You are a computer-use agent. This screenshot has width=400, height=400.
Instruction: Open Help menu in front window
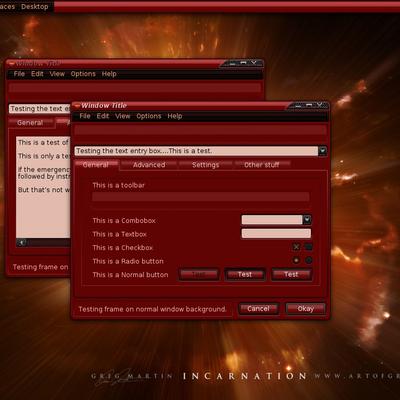pos(175,116)
